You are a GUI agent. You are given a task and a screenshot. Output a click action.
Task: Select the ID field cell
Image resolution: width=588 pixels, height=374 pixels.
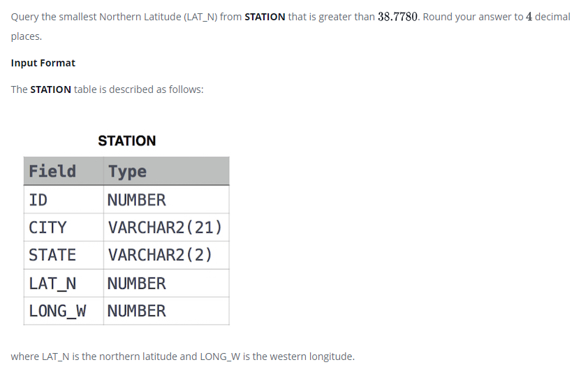(64, 200)
